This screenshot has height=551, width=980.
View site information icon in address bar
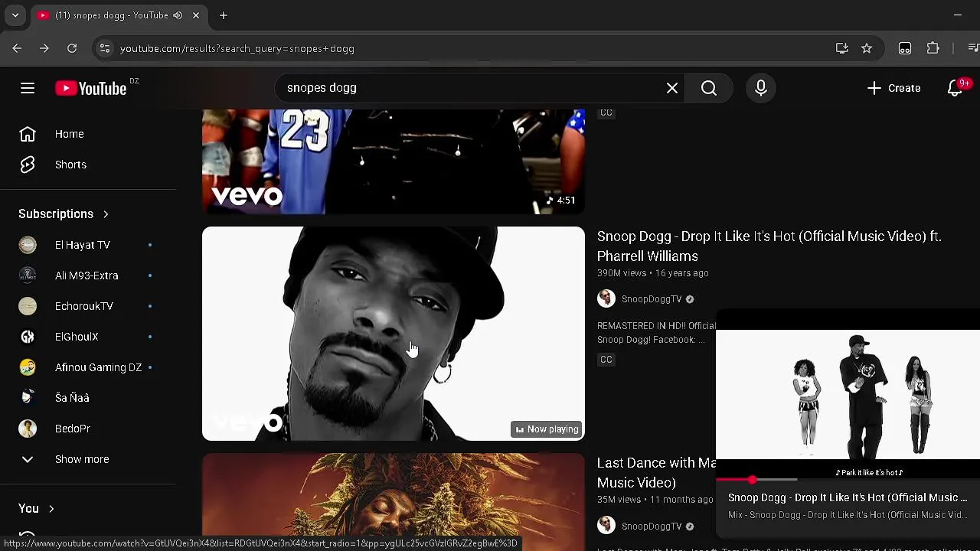105,48
